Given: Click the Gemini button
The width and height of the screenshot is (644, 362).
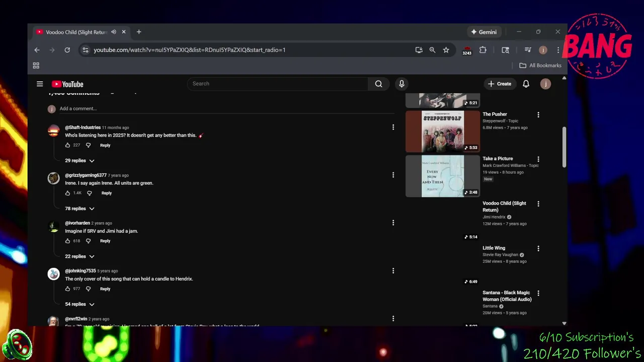Looking at the screenshot, I should click(484, 32).
